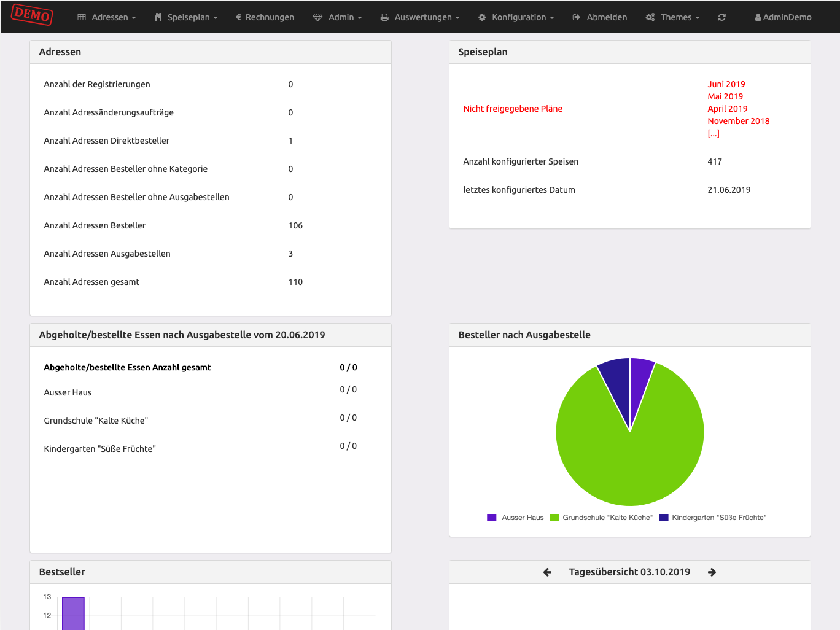Expand the Adressen menu caret

click(134, 18)
